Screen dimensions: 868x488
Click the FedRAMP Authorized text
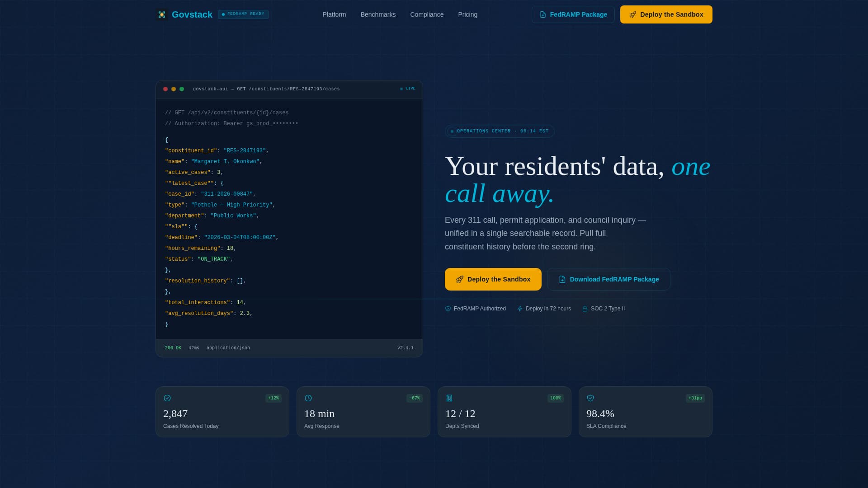point(480,309)
